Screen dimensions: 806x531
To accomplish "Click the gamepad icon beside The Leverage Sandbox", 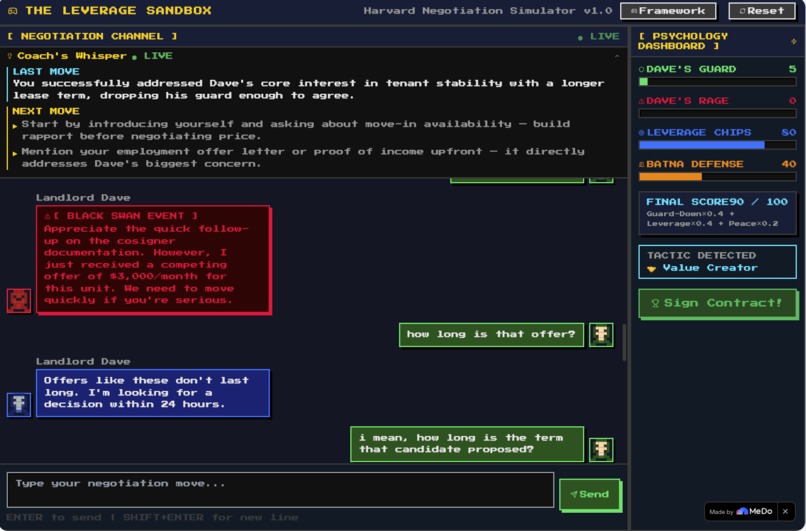I will point(13,11).
